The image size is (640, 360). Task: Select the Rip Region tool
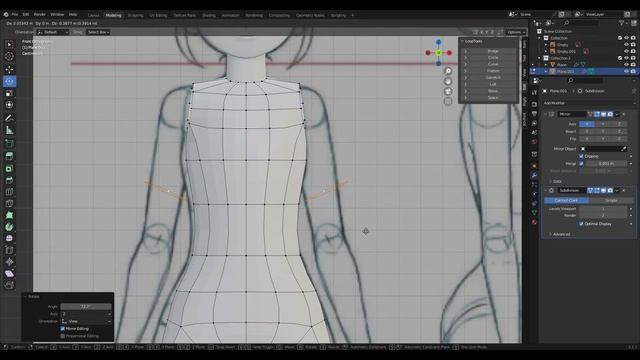pyautogui.click(x=9, y=285)
